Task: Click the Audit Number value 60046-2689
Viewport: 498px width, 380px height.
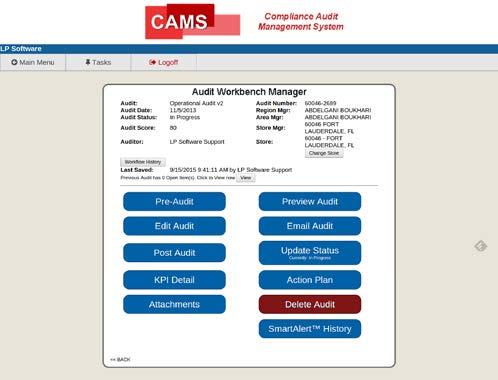Action: (x=320, y=103)
